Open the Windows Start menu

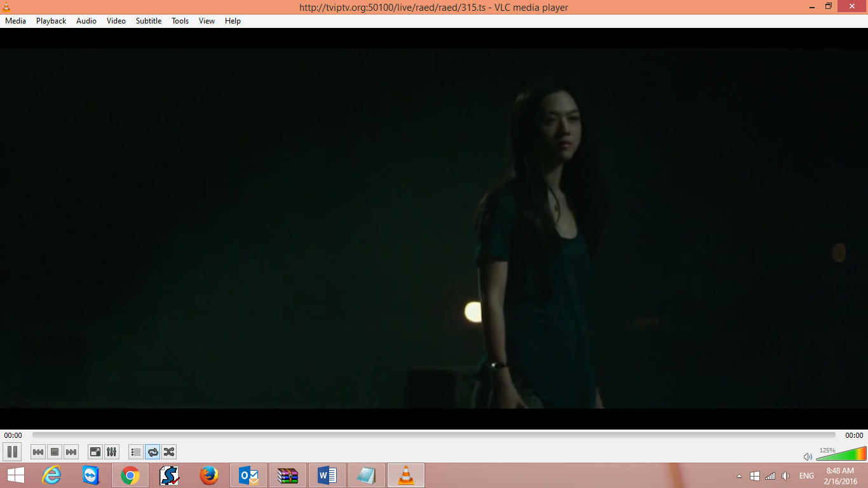16,475
